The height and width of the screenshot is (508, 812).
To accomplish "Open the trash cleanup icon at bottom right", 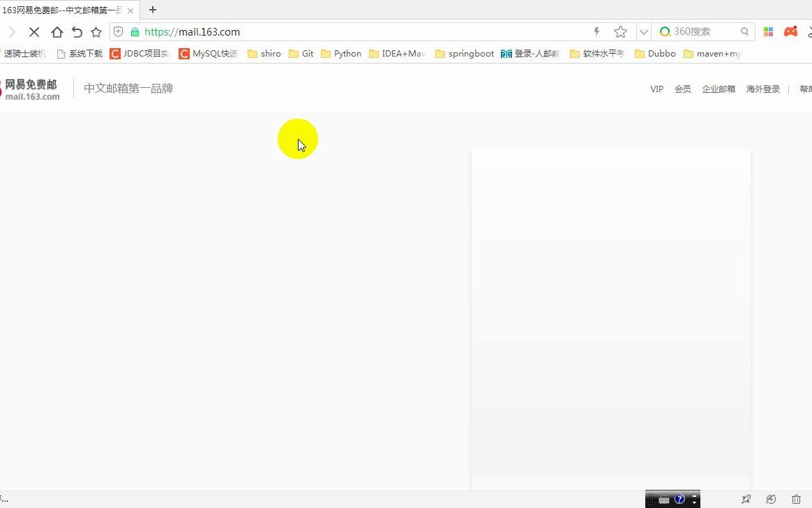I will [x=795, y=498].
